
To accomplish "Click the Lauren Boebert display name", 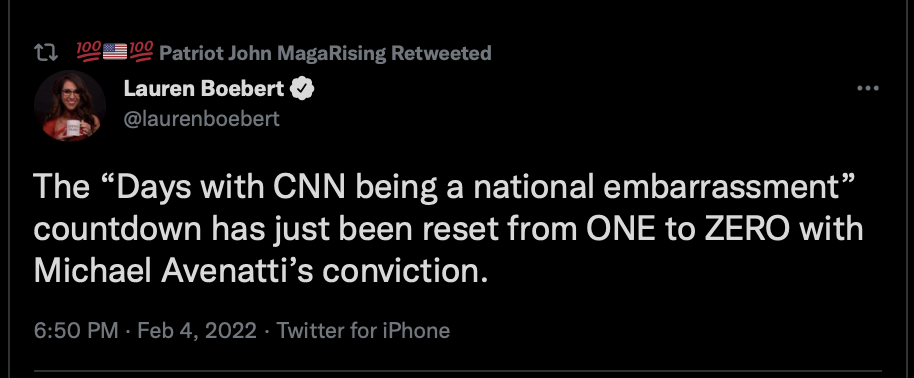I will [204, 89].
